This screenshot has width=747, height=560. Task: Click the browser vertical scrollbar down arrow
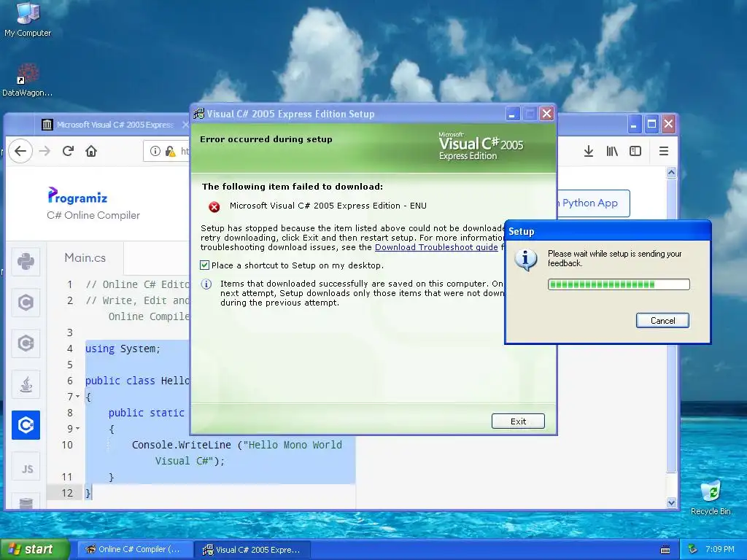(671, 502)
